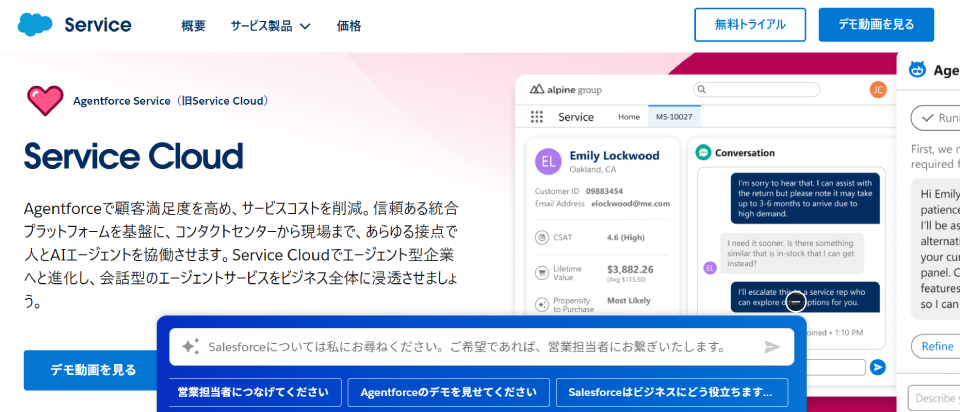Click the alpine group mountain logo

coord(537,89)
